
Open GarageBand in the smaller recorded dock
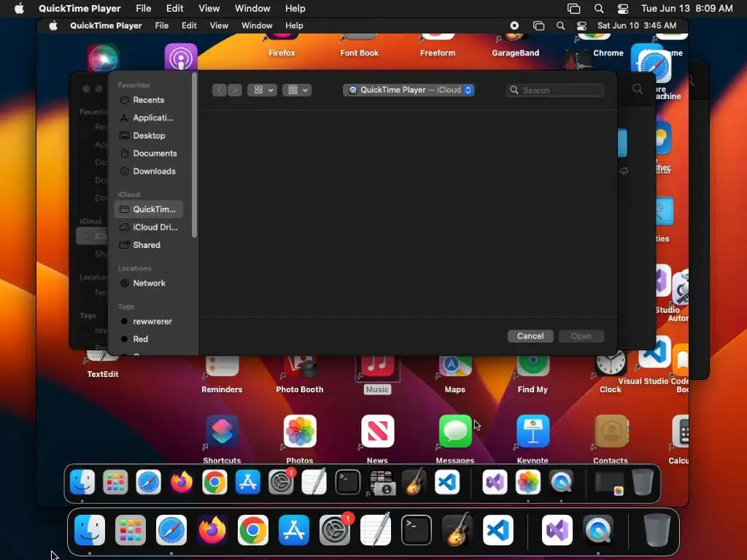[x=414, y=483]
